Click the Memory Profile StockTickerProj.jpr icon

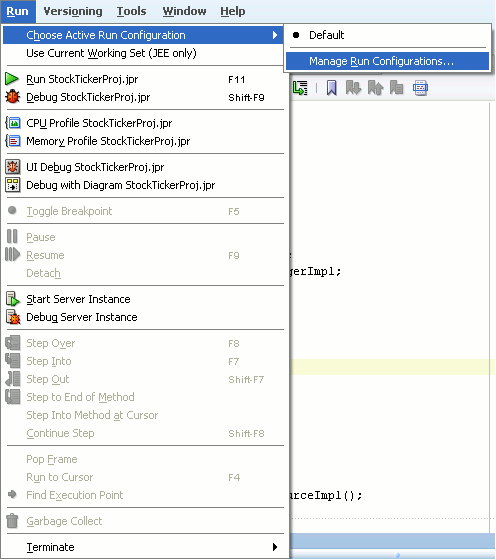[12, 141]
